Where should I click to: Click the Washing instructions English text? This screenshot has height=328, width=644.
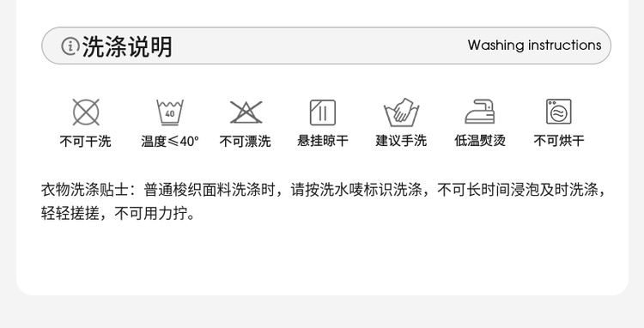[x=534, y=46]
